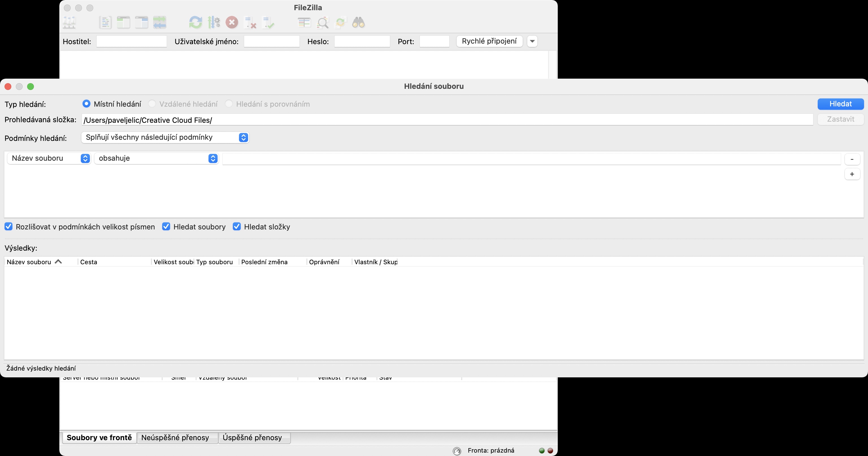Toggle transfer queue display icon

click(160, 23)
